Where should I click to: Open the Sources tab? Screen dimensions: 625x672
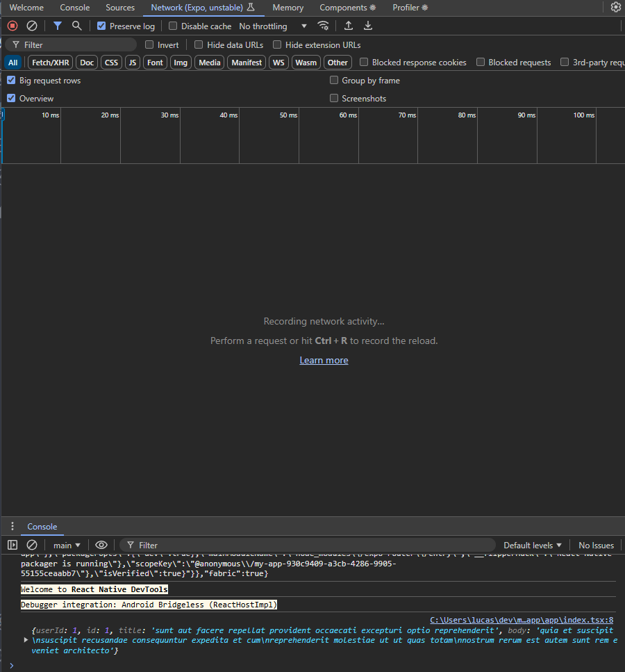click(x=120, y=8)
